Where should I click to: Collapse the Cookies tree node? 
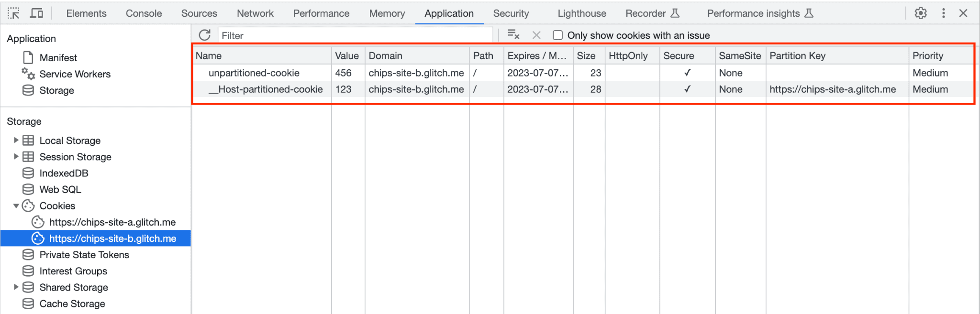click(16, 206)
